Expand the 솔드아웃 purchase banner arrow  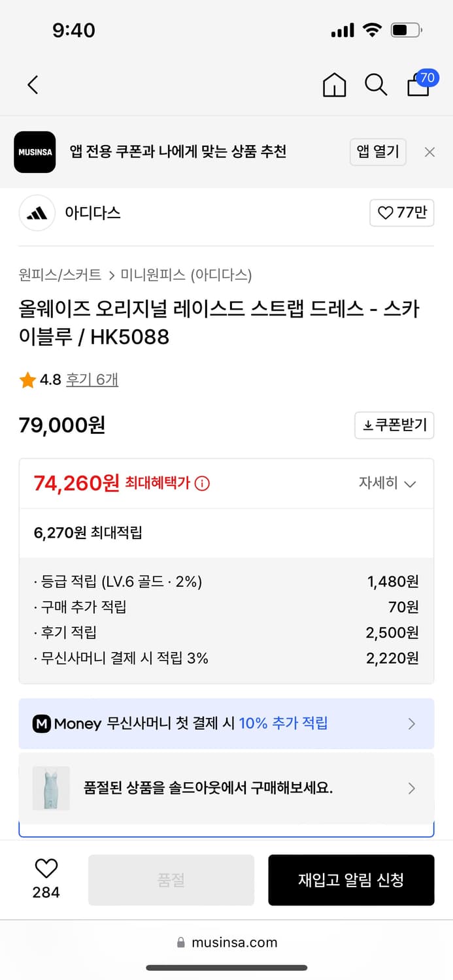tap(412, 788)
